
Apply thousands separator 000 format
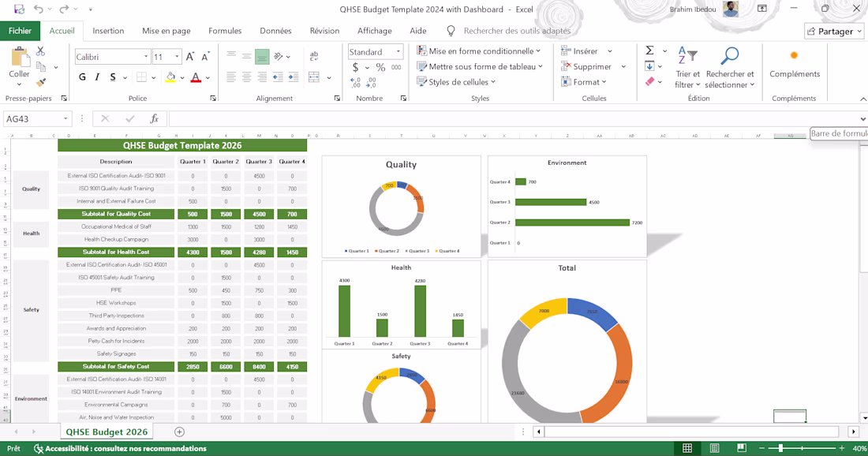[x=396, y=67]
